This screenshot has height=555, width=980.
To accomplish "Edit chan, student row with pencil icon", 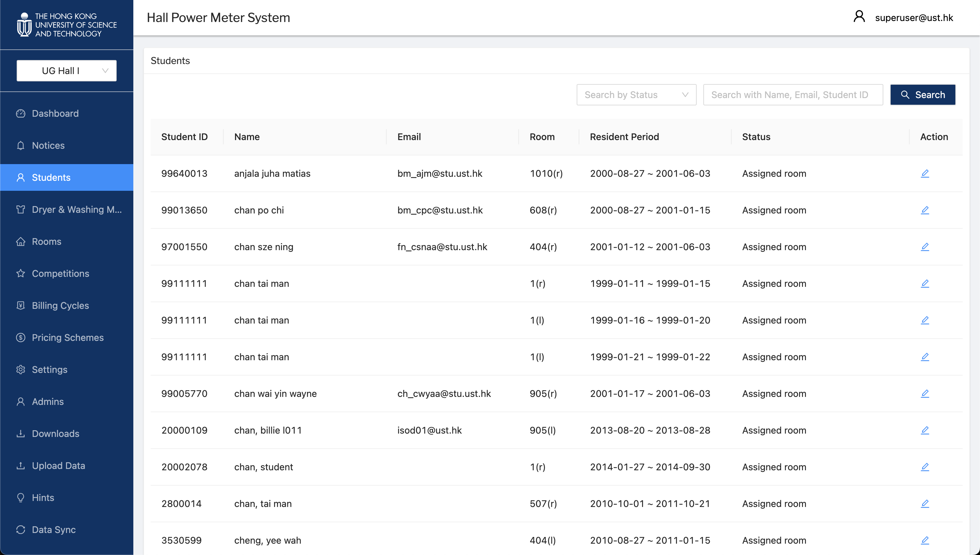I will 924,467.
